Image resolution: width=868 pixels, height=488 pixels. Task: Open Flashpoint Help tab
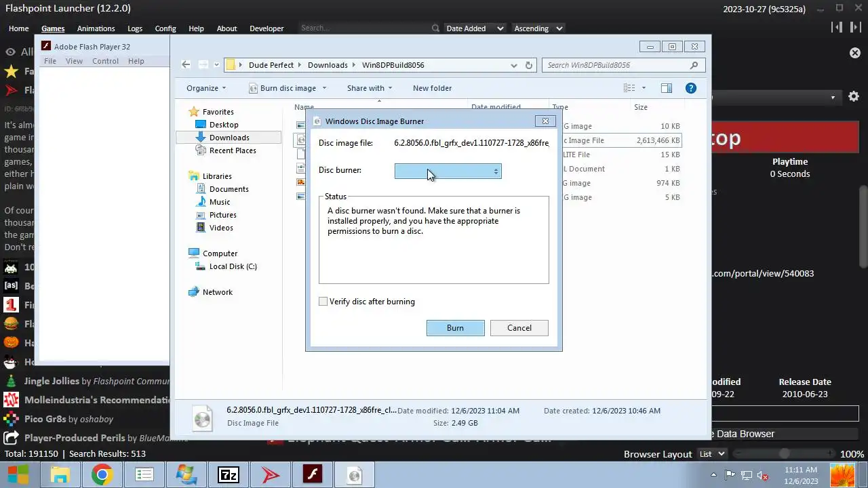tap(196, 28)
